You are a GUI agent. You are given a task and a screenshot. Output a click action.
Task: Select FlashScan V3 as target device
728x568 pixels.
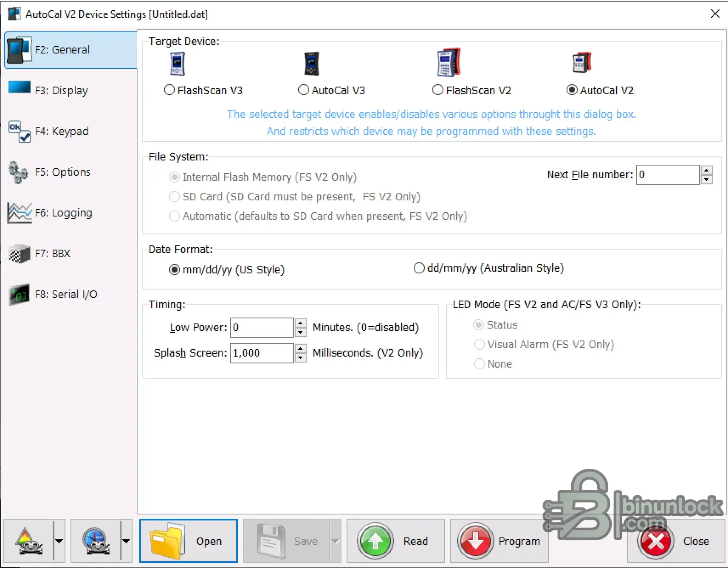203,90
